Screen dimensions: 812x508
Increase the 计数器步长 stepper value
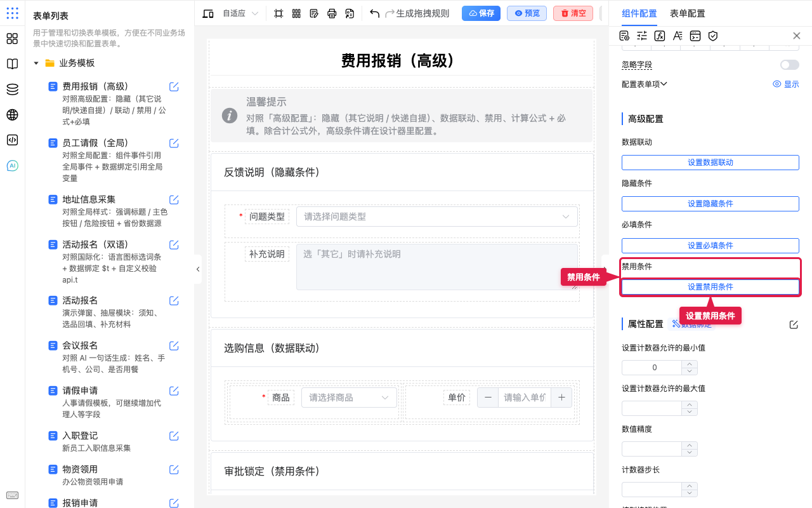(x=690, y=486)
